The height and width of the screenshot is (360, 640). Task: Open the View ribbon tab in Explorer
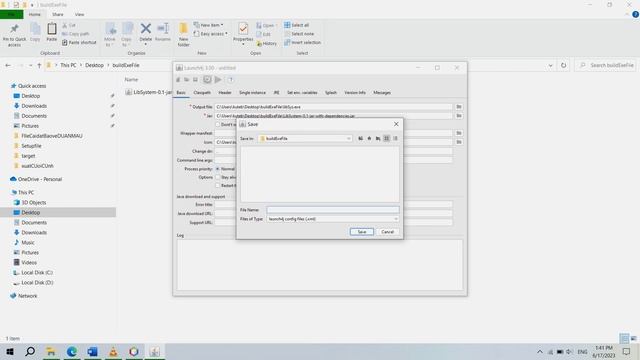[80, 15]
